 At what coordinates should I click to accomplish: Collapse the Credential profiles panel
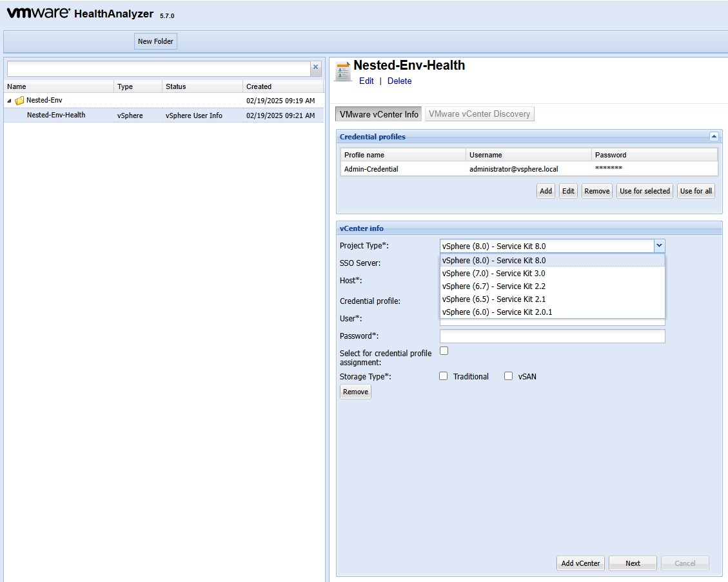tap(714, 137)
